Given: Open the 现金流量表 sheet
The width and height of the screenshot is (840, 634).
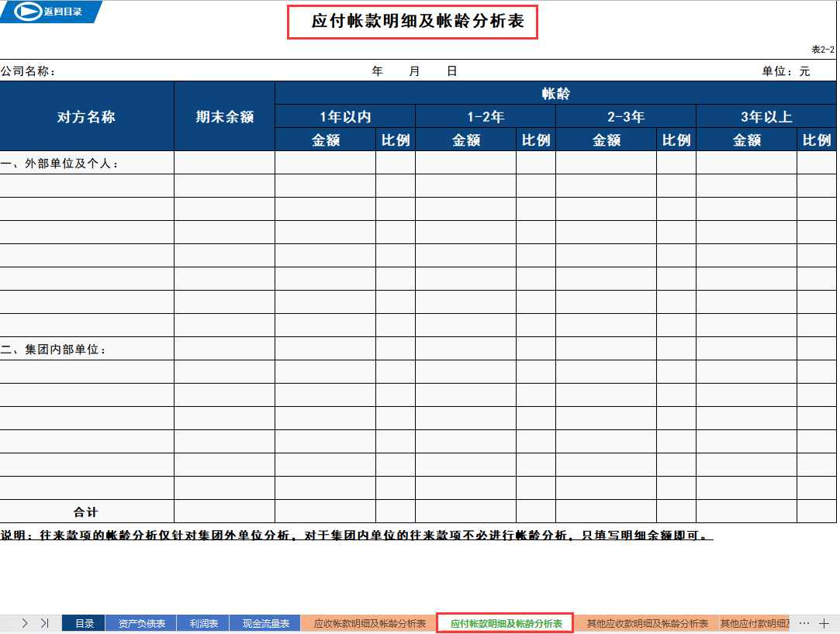Looking at the screenshot, I should pos(264,622).
